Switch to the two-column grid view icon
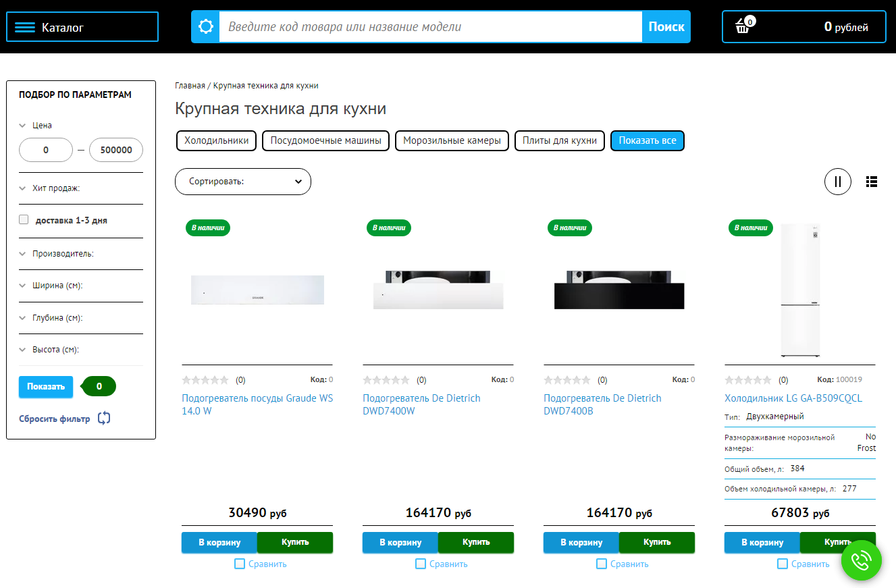 [x=838, y=181]
